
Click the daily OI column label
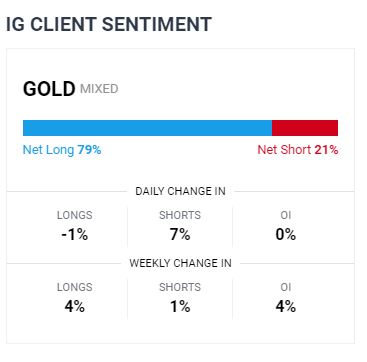pos(286,215)
